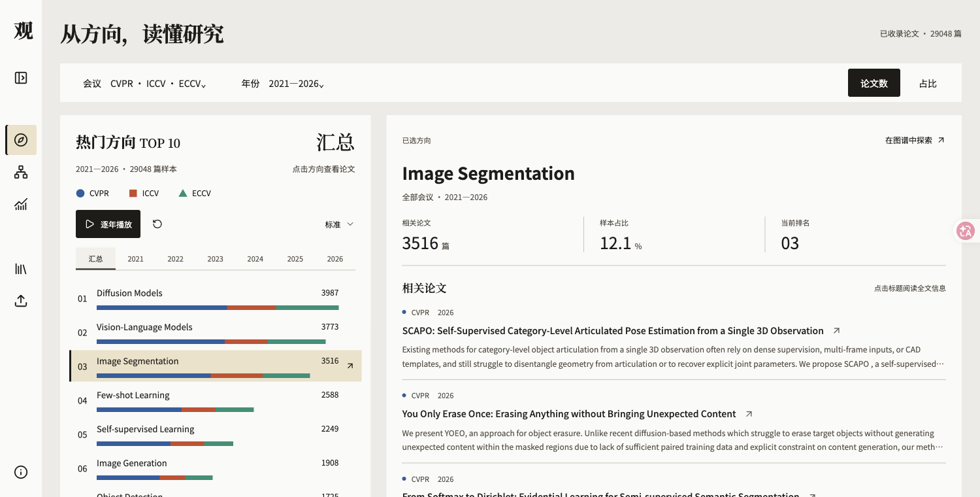
Task: Toggle CVPR legend item
Action: 93,193
